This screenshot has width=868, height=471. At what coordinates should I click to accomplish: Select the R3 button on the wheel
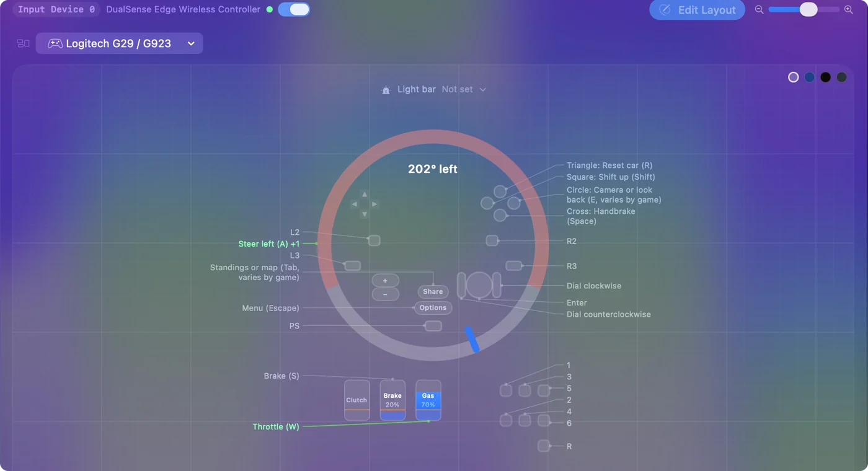(514, 266)
